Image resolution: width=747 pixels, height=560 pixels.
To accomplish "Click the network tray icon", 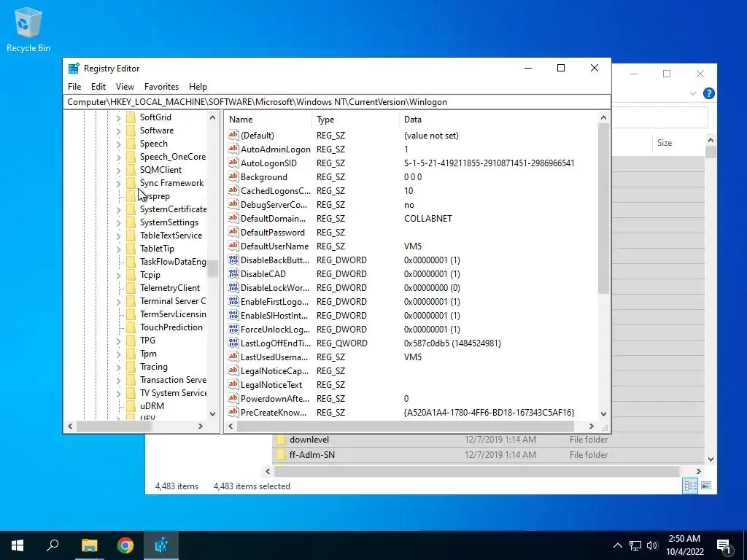I will 635,545.
